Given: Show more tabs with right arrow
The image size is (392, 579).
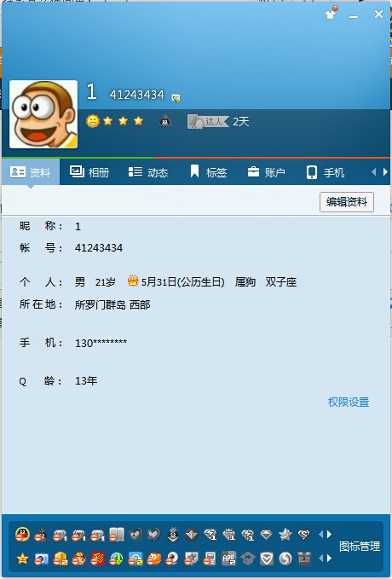Looking at the screenshot, I should (x=385, y=172).
